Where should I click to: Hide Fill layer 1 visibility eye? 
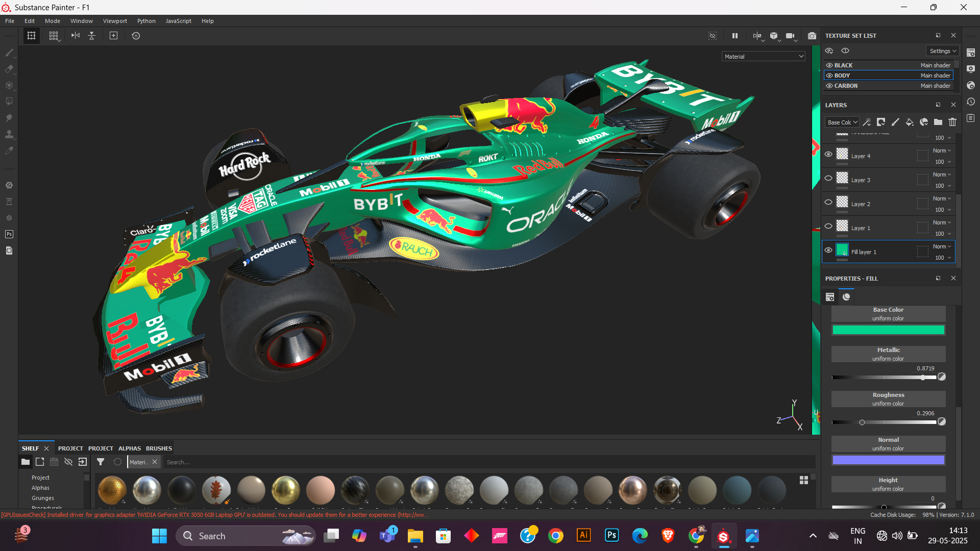[x=828, y=250]
